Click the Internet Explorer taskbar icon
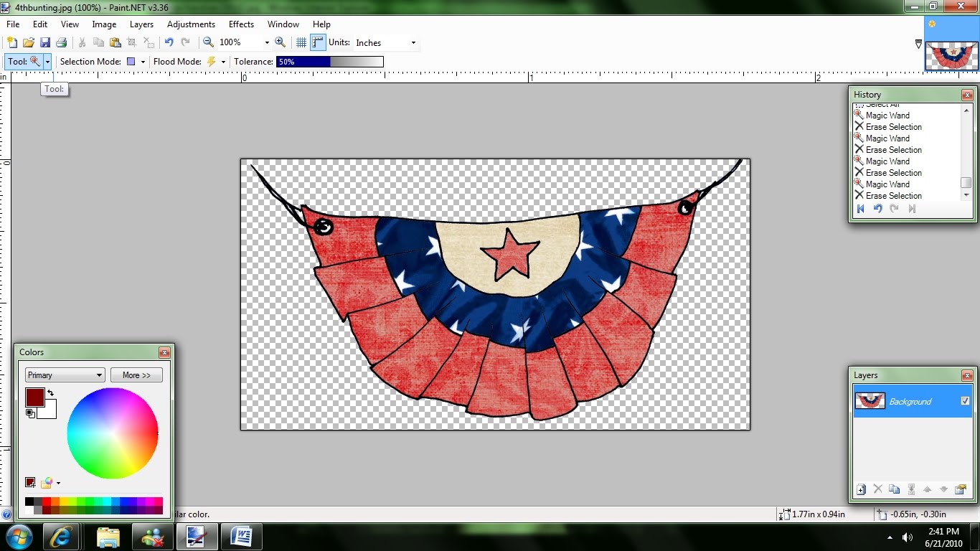Image resolution: width=980 pixels, height=551 pixels. point(60,537)
